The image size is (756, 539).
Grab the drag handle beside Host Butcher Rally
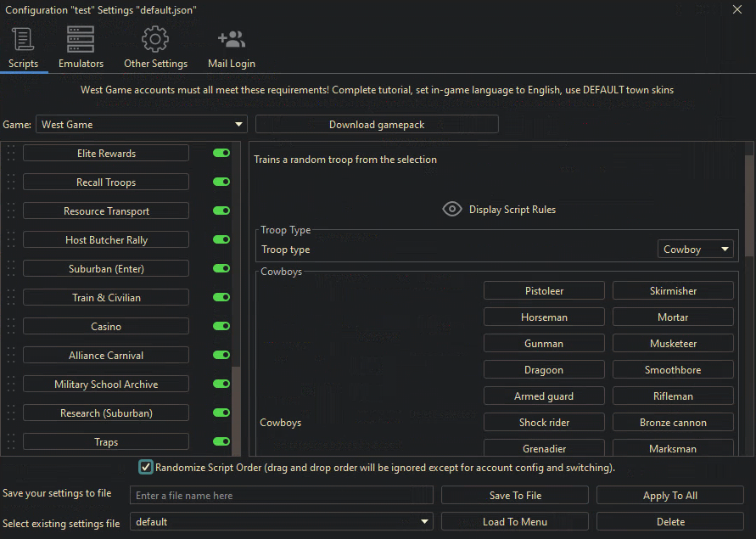coord(11,240)
